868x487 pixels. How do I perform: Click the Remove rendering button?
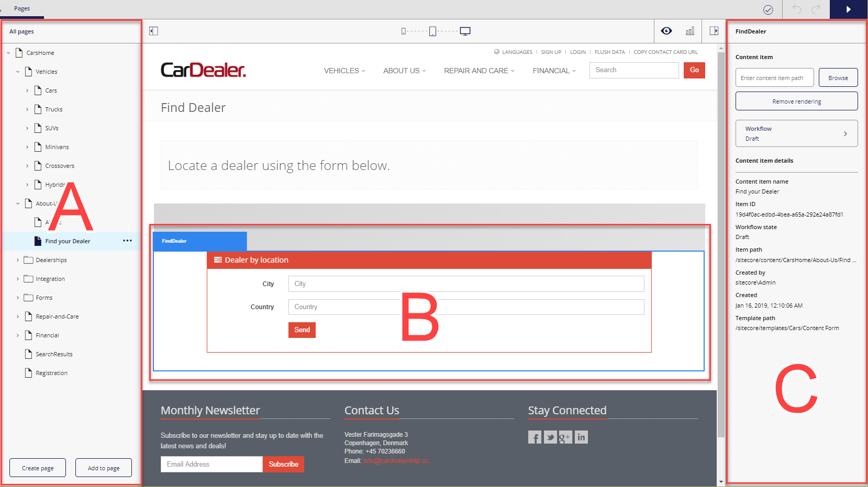796,101
